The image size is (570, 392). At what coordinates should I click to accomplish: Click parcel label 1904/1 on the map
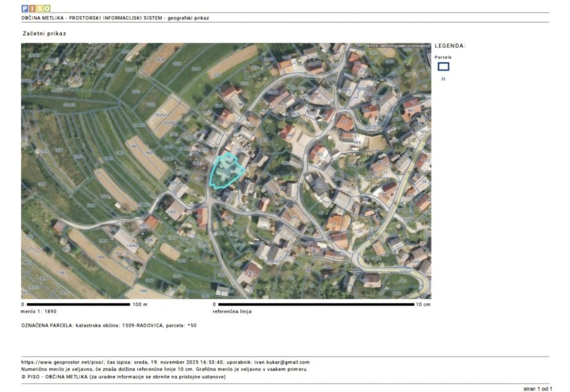pos(133,246)
